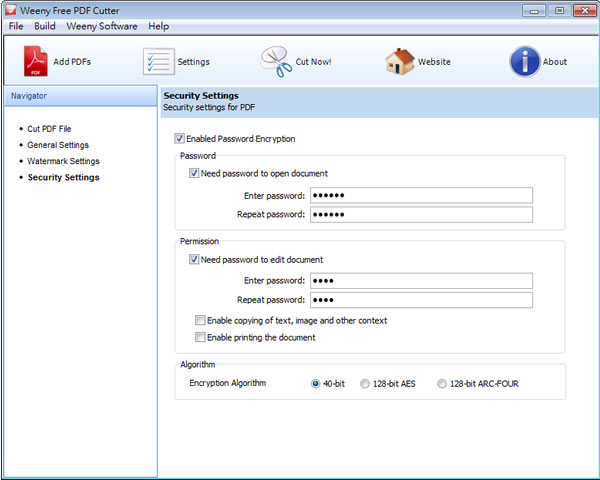Focus edit-document Enter password field
The image size is (600, 480).
click(x=421, y=281)
